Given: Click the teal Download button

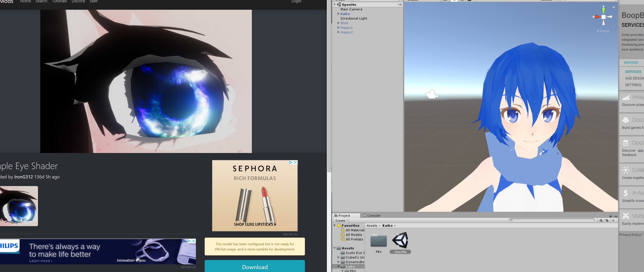Looking at the screenshot, I should coord(255,266).
